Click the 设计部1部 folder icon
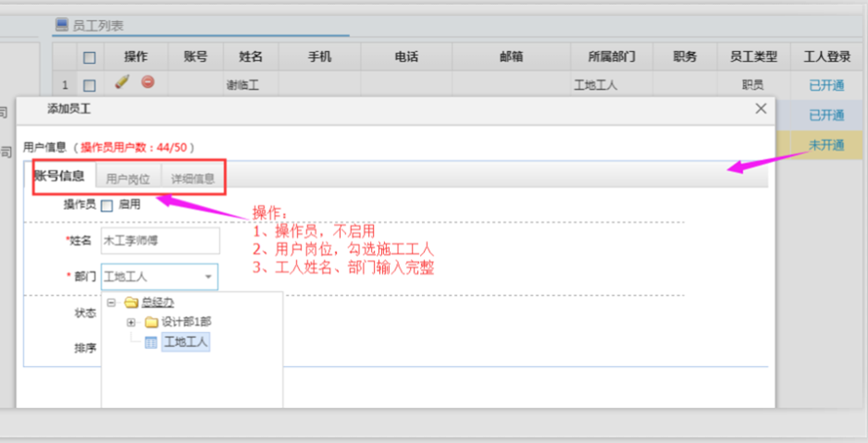This screenshot has height=443, width=868. pyautogui.click(x=151, y=322)
